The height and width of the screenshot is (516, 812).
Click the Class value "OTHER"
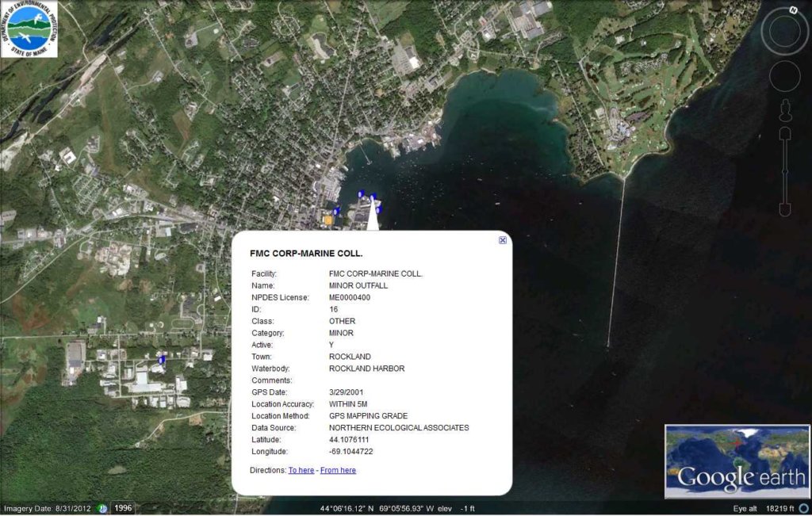tap(342, 321)
